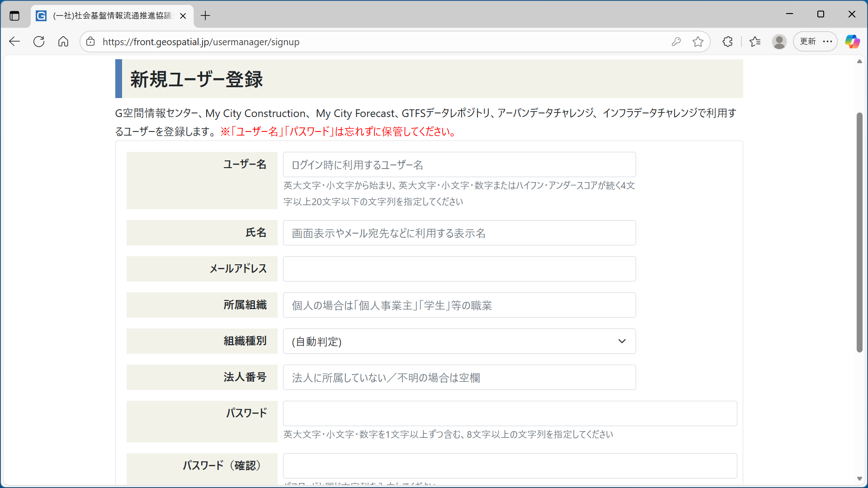Open the favorites list icon

coord(755,42)
